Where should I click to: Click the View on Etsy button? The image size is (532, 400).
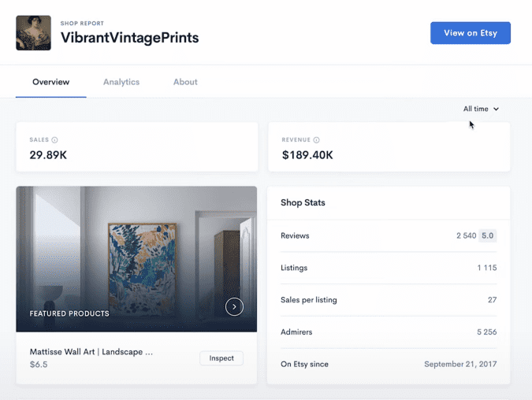coord(471,33)
